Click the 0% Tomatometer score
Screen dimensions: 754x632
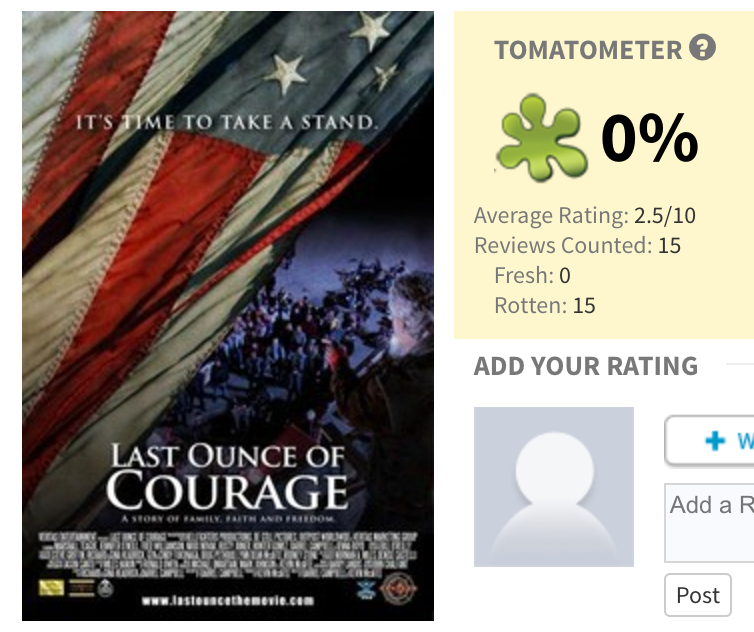point(649,138)
